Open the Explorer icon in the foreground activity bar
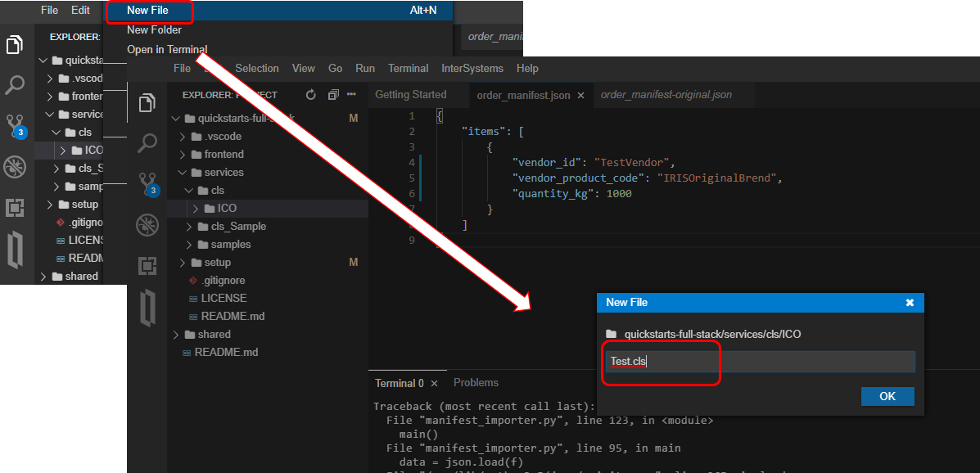 pos(147,103)
